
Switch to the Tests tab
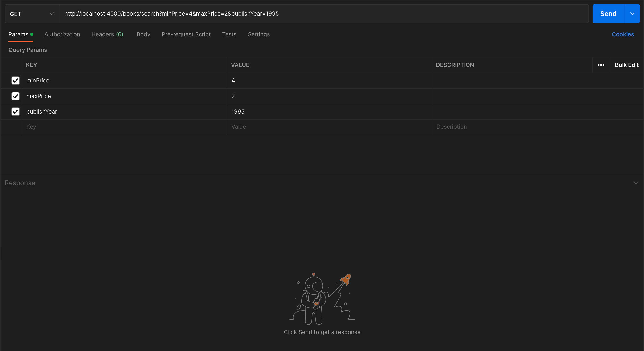[229, 34]
